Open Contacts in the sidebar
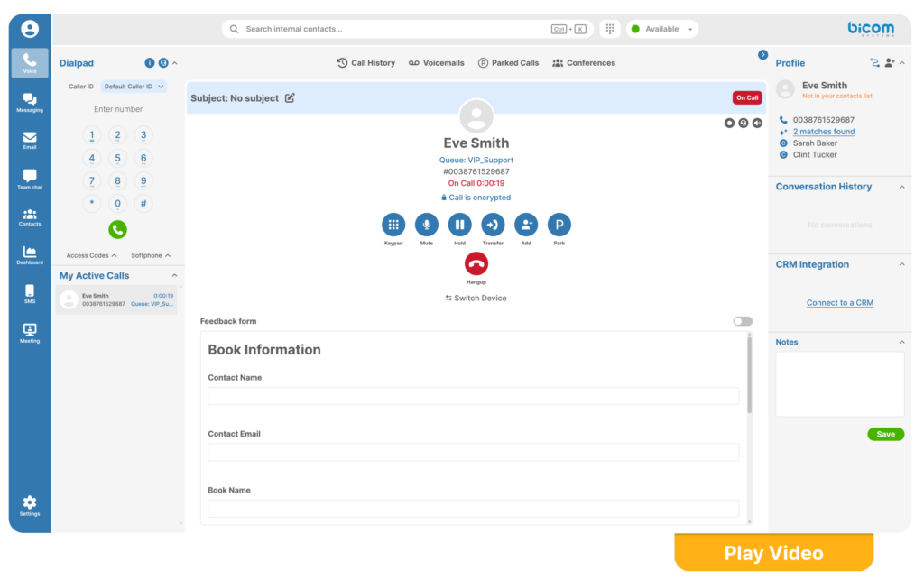 30,218
